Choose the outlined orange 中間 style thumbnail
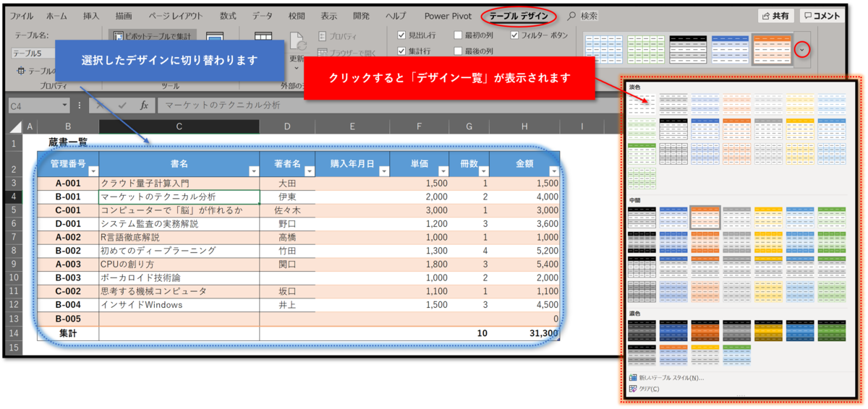868x409 pixels. coord(705,217)
